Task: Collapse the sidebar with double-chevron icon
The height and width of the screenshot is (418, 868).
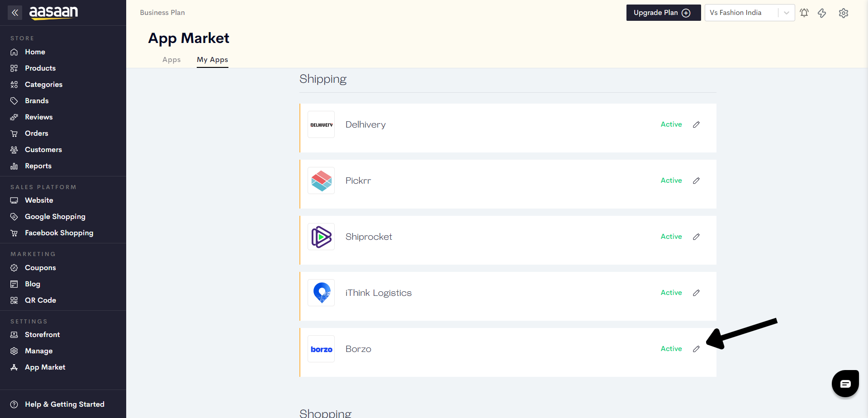Action: click(15, 13)
